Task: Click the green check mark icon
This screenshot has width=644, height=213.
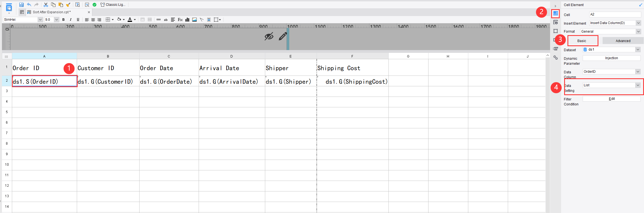Action: pyautogui.click(x=94, y=5)
